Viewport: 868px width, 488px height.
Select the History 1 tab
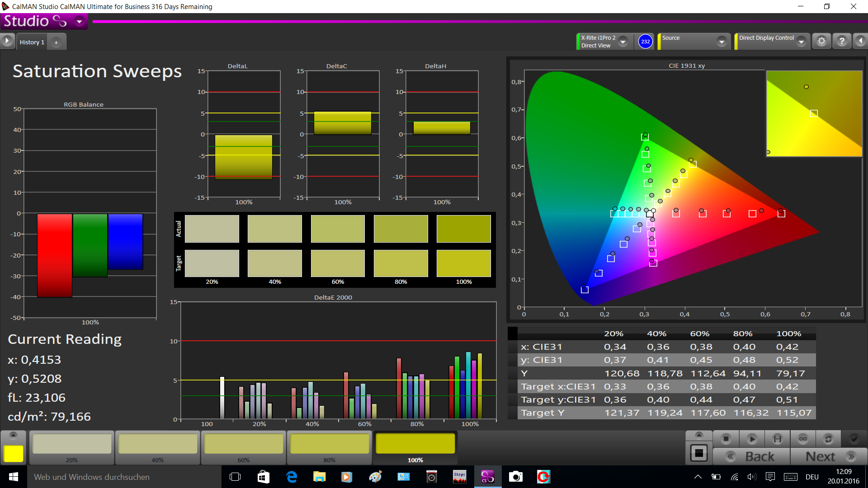[x=32, y=42]
